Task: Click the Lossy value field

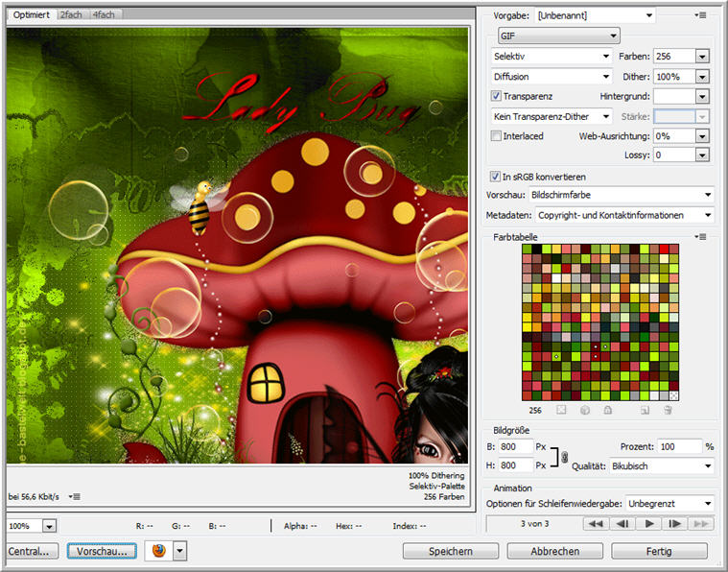Action: point(674,155)
